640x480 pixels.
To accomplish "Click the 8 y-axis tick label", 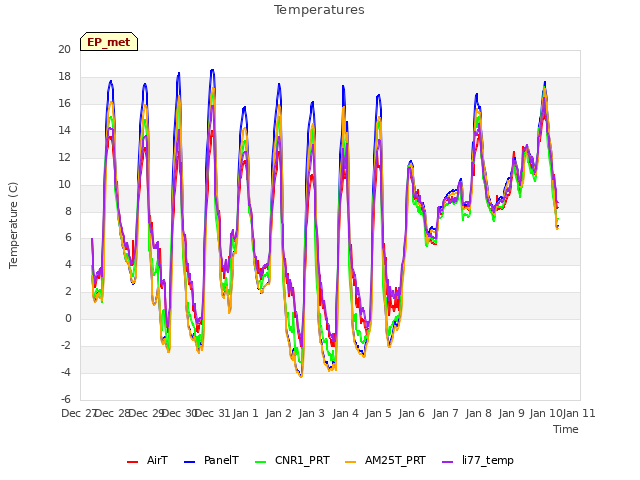I will [x=68, y=211].
